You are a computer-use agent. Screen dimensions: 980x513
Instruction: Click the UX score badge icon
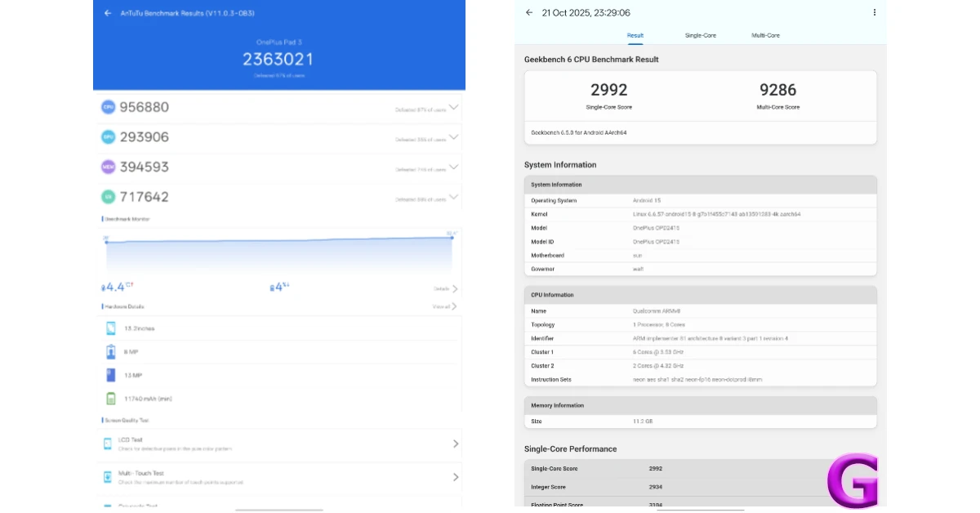click(x=107, y=196)
